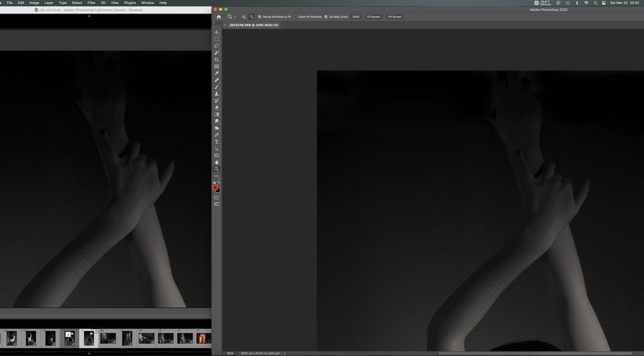Open Edit Toolbar three-dots button
The width and height of the screenshot is (644, 356).
click(217, 176)
